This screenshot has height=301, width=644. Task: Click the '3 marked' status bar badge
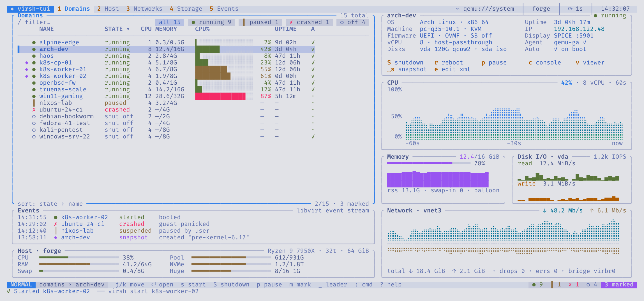pyautogui.click(x=619, y=284)
